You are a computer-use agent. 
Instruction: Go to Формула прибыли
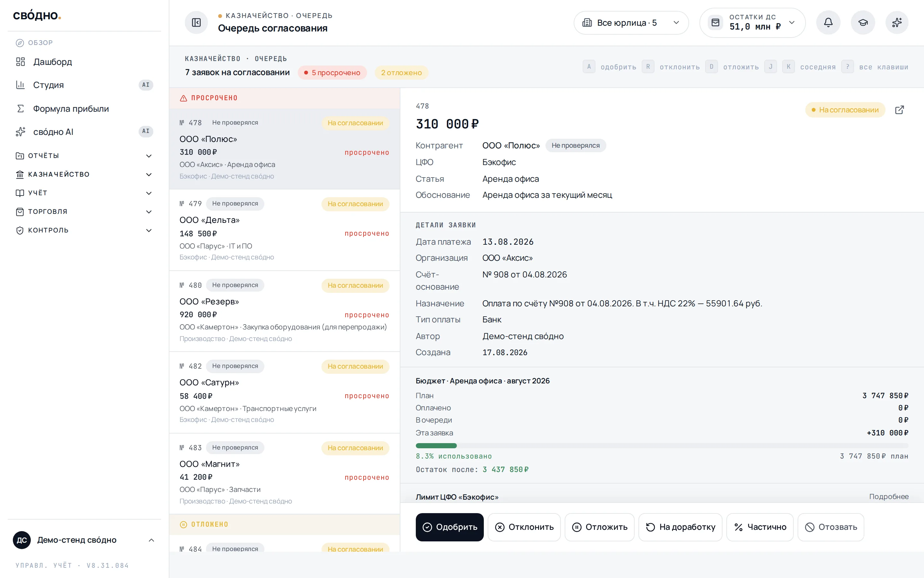point(84,109)
